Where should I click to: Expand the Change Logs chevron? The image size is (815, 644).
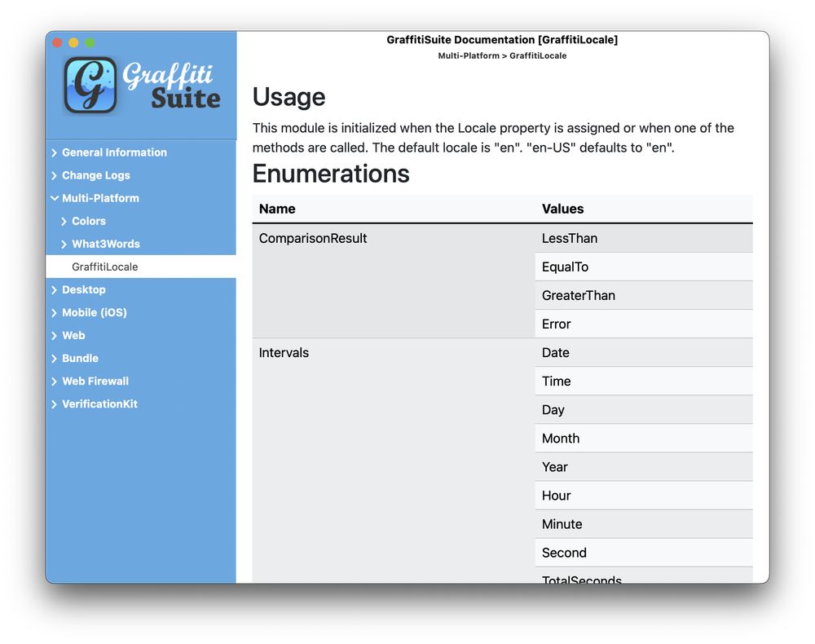(x=55, y=176)
